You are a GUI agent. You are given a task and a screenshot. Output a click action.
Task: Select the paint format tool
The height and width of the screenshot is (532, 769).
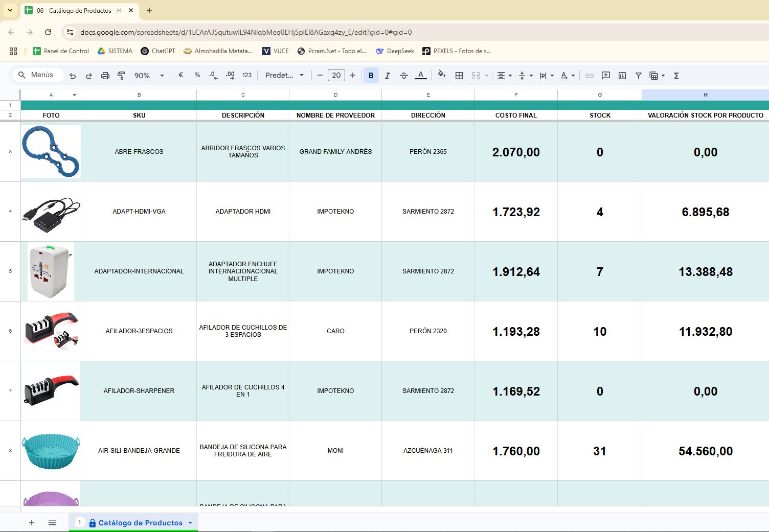pos(121,76)
